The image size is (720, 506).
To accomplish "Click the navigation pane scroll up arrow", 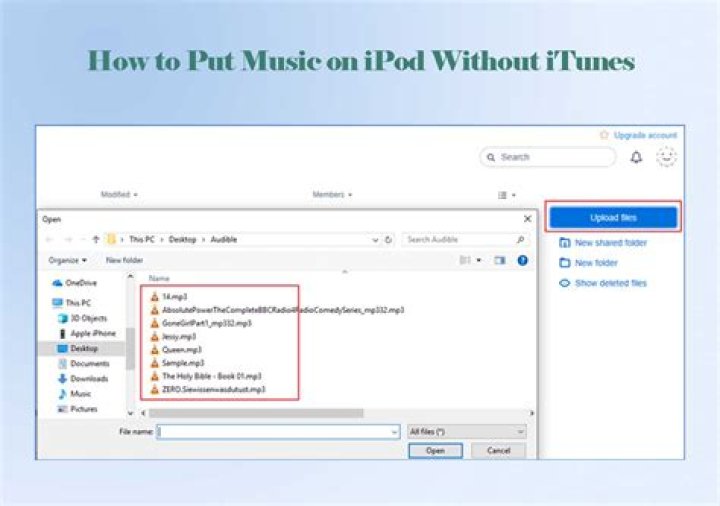I will coord(130,276).
